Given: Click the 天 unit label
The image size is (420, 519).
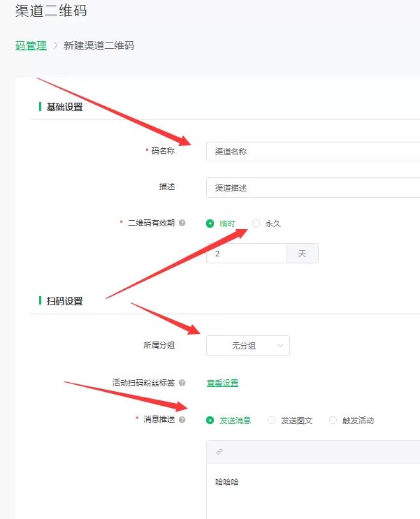Looking at the screenshot, I should tap(303, 254).
